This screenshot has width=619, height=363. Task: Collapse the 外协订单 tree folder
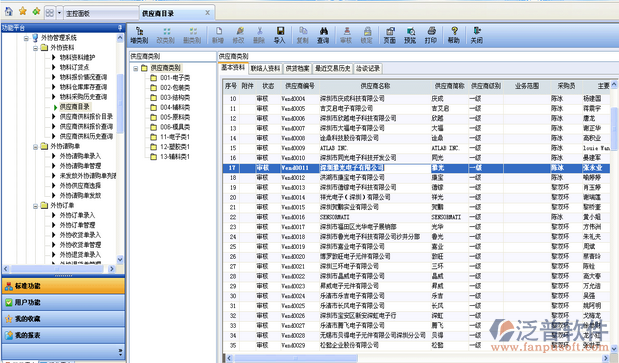click(x=35, y=206)
